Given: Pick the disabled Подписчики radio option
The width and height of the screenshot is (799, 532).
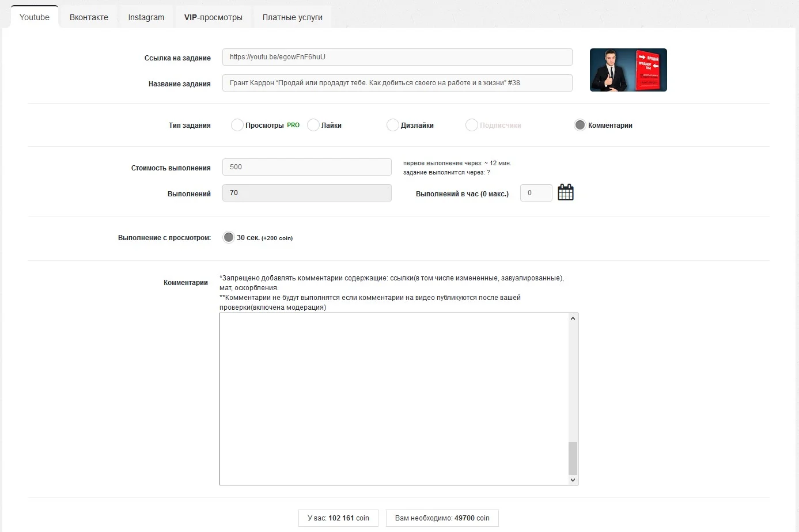Looking at the screenshot, I should click(471, 125).
